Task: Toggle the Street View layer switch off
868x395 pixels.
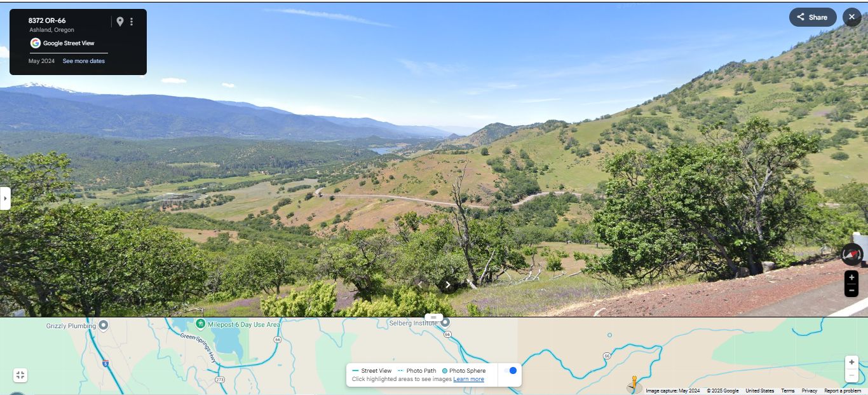Action: [x=510, y=370]
